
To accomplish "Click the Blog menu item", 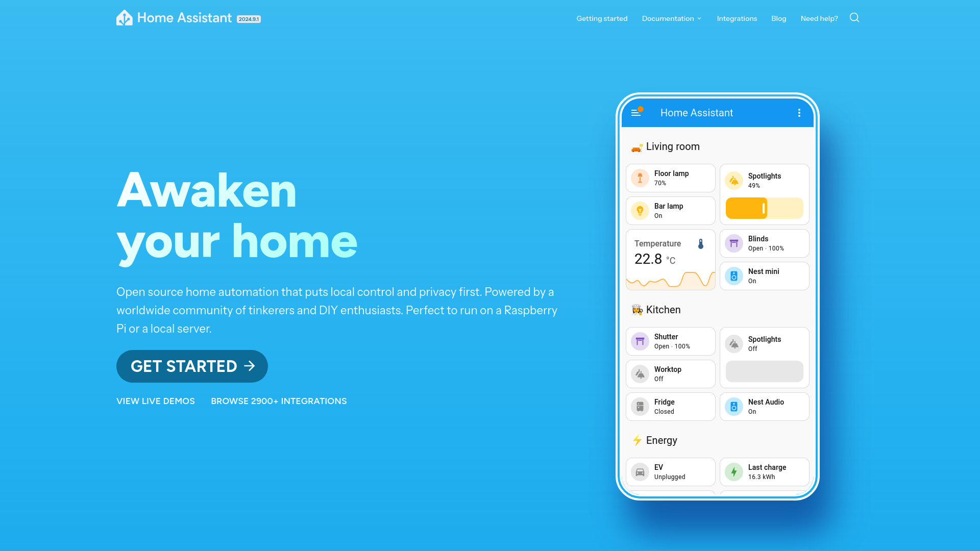I will (x=779, y=18).
